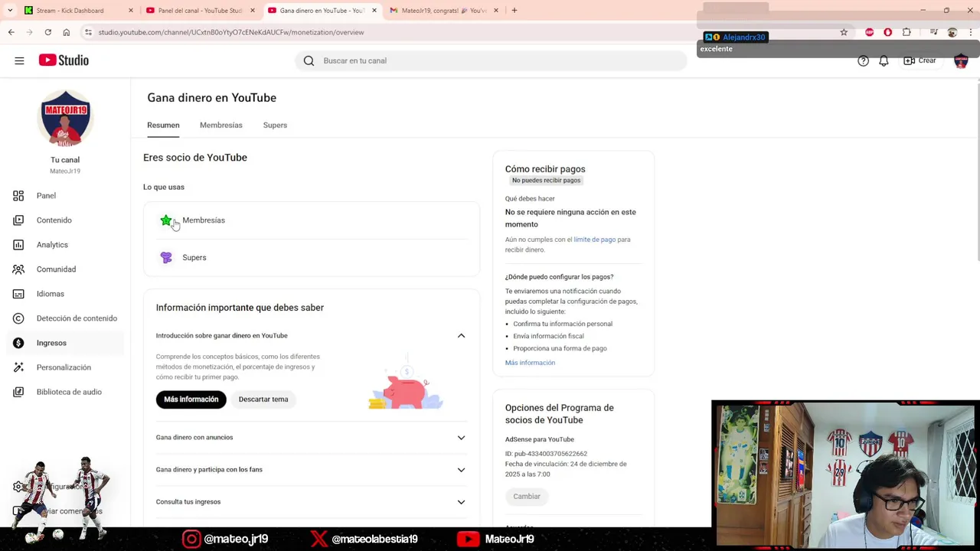
Task: Click the MateoJr19 channel avatar thumbnail
Action: [x=65, y=119]
